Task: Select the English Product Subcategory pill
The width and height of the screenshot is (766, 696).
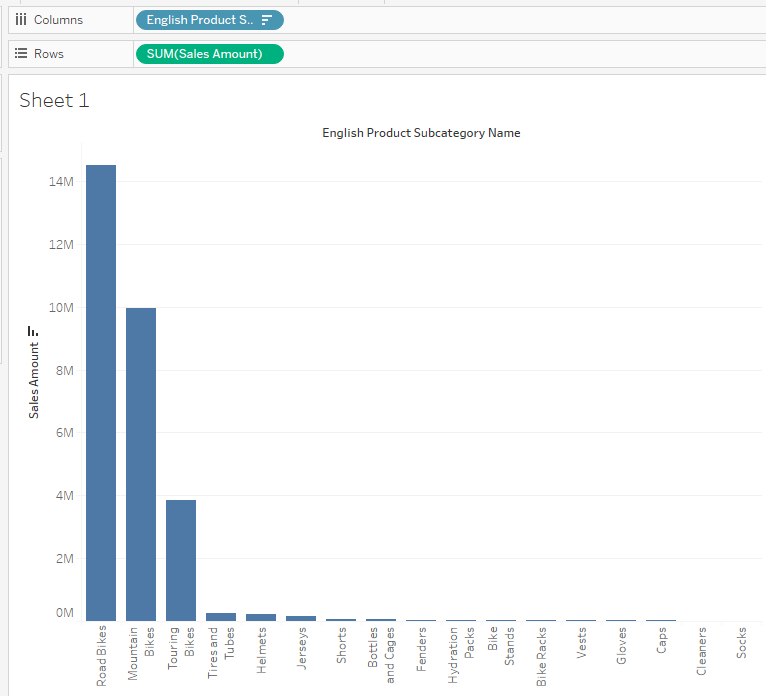Action: pyautogui.click(x=200, y=20)
